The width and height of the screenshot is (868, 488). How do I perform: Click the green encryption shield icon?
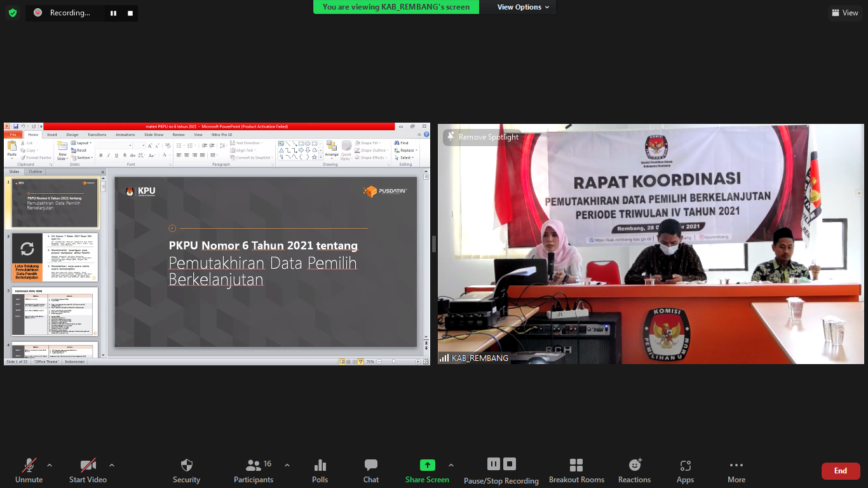[x=13, y=13]
